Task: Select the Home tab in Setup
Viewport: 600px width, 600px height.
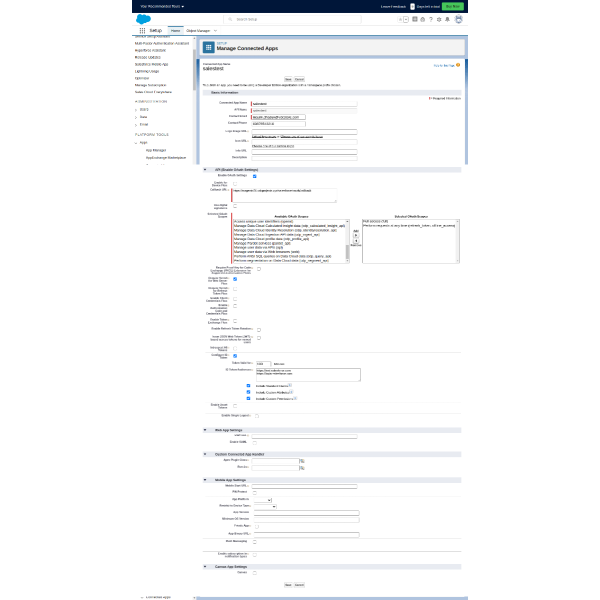Action: 175,31
